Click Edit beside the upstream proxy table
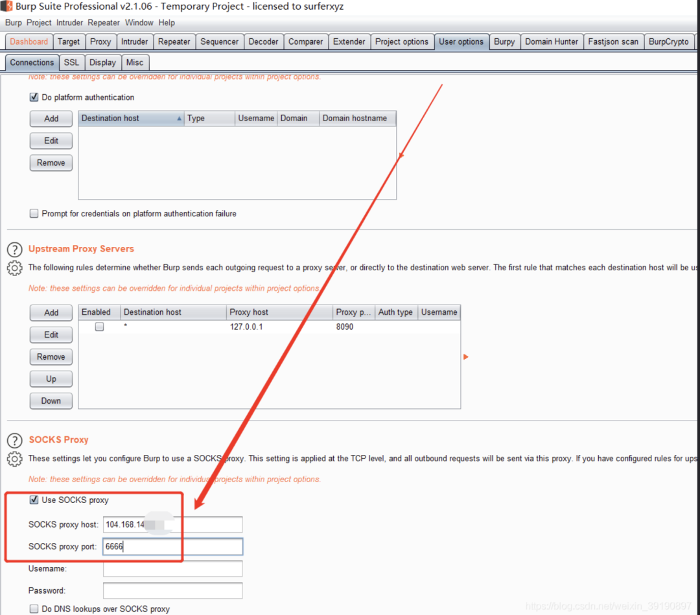The image size is (700, 615). point(51,335)
